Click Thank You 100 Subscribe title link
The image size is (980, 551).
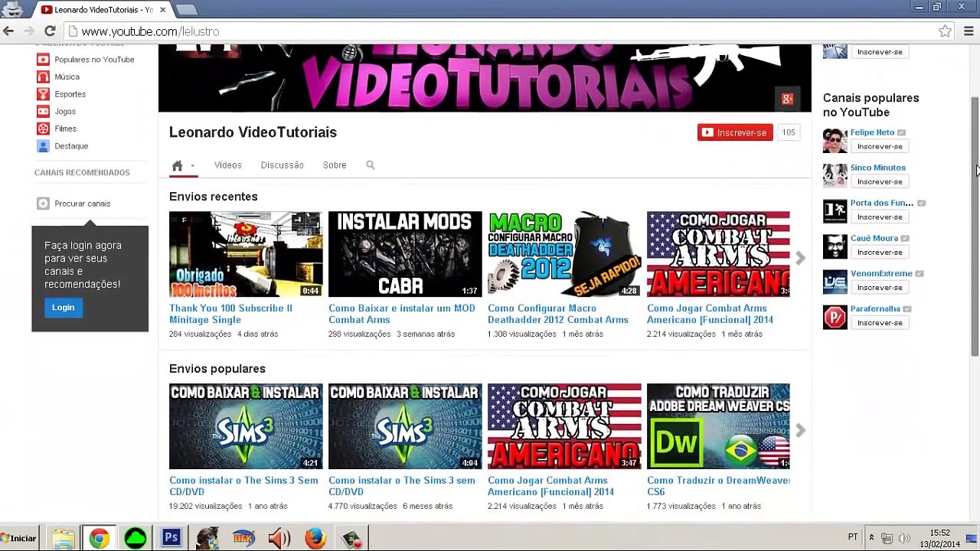[x=230, y=314]
